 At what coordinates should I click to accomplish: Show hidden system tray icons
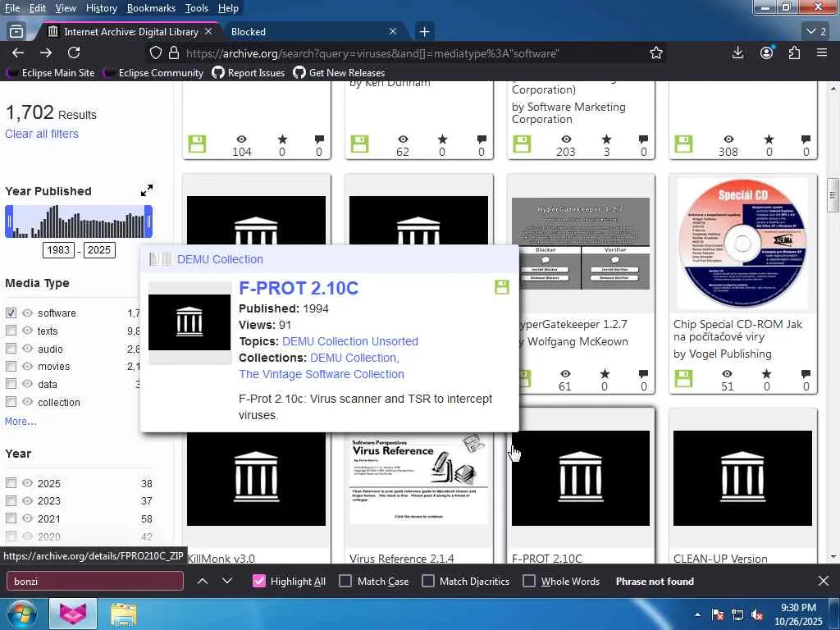697,614
